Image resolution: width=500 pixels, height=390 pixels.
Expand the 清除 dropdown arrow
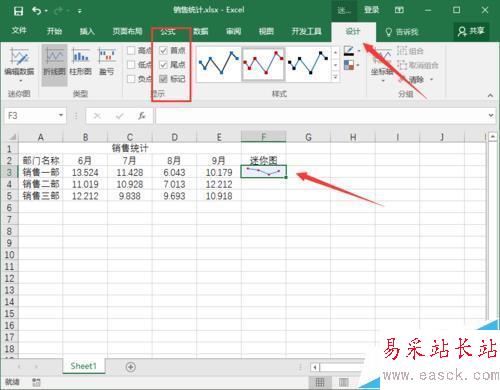point(432,80)
